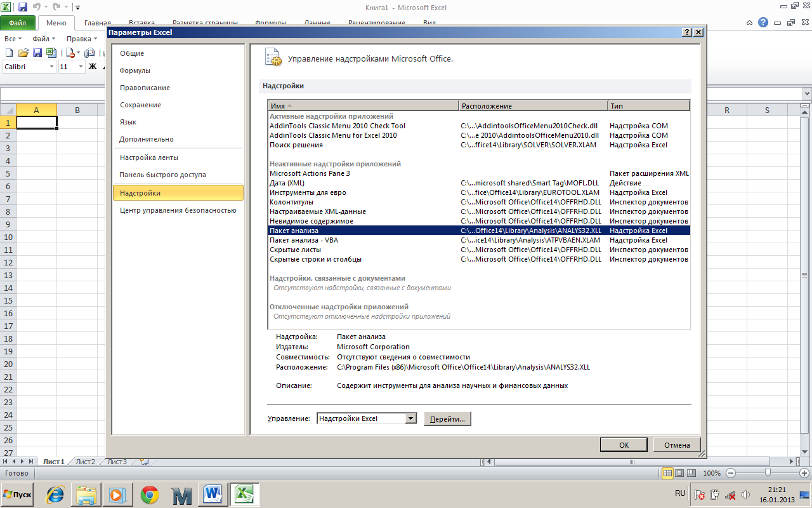Click the Перейти... button

coord(447,419)
